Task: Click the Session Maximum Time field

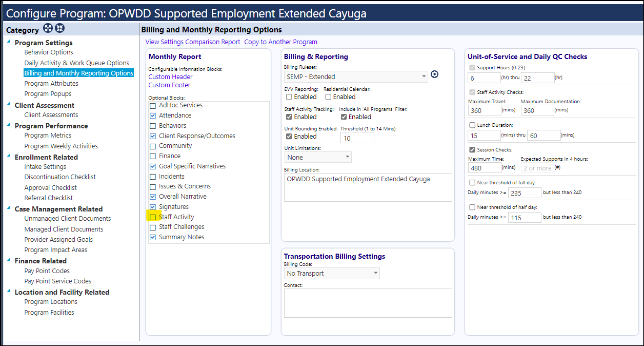Action: [x=485, y=168]
